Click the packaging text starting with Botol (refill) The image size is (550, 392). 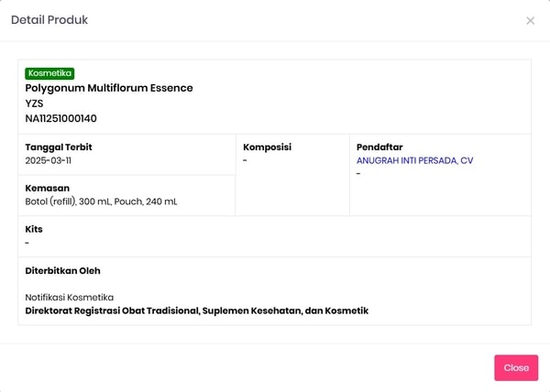pyautogui.click(x=101, y=201)
